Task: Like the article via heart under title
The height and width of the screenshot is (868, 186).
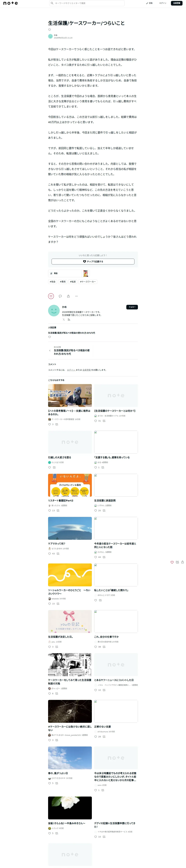Action: [x=50, y=30]
